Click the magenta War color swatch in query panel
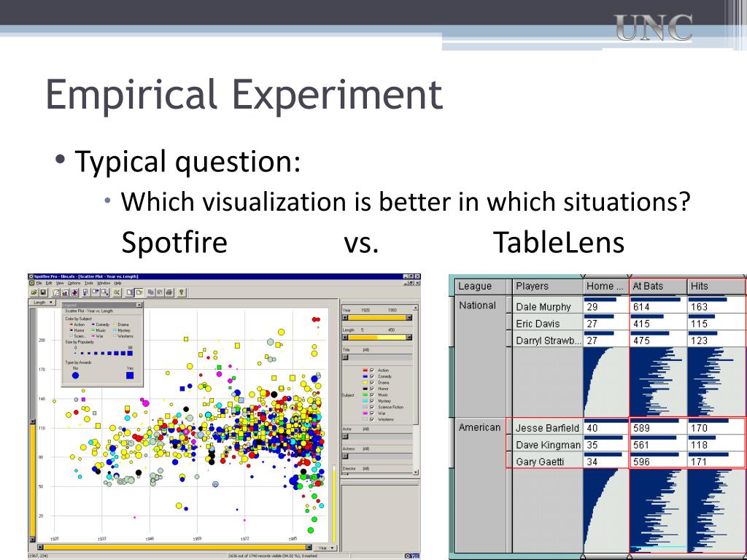747x560 pixels. pos(365,413)
